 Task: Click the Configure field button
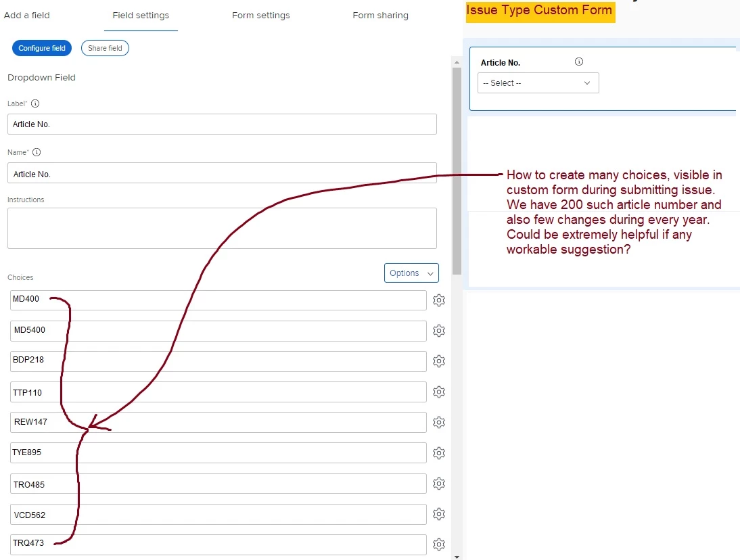pyautogui.click(x=42, y=48)
